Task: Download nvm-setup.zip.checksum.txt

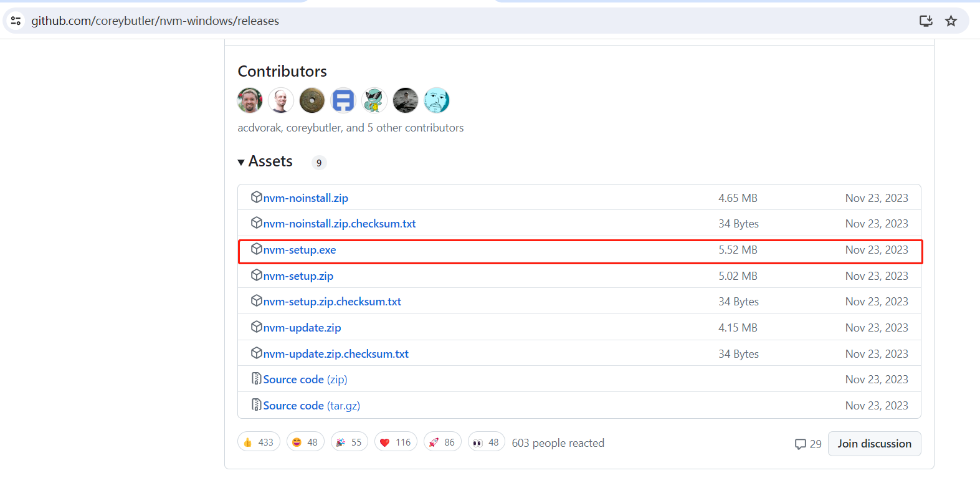Action: [331, 302]
